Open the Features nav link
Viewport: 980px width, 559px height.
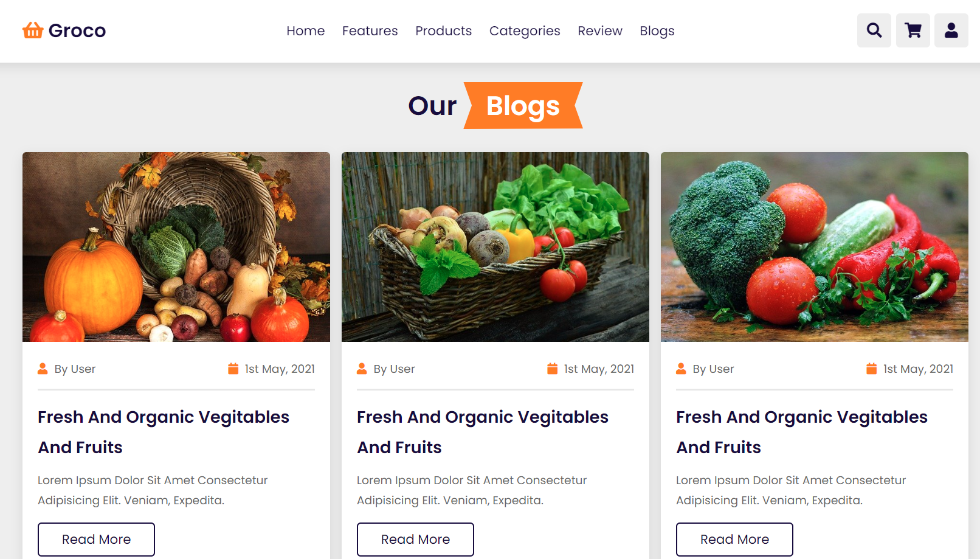[x=370, y=31]
